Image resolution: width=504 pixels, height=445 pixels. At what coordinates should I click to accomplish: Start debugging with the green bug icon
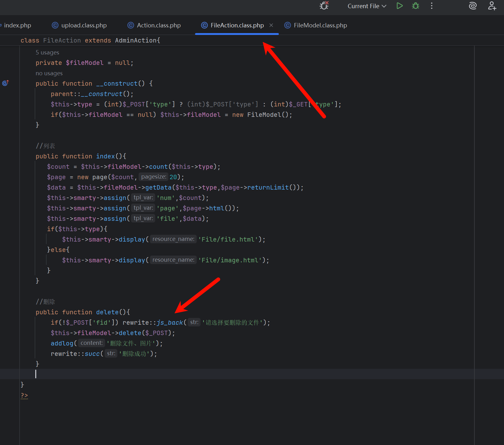click(x=415, y=6)
